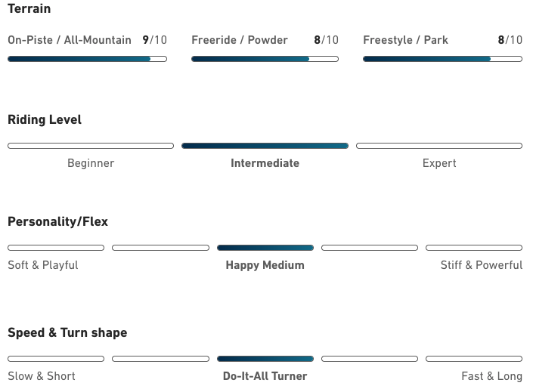Click the Happy Medium label text

click(265, 265)
